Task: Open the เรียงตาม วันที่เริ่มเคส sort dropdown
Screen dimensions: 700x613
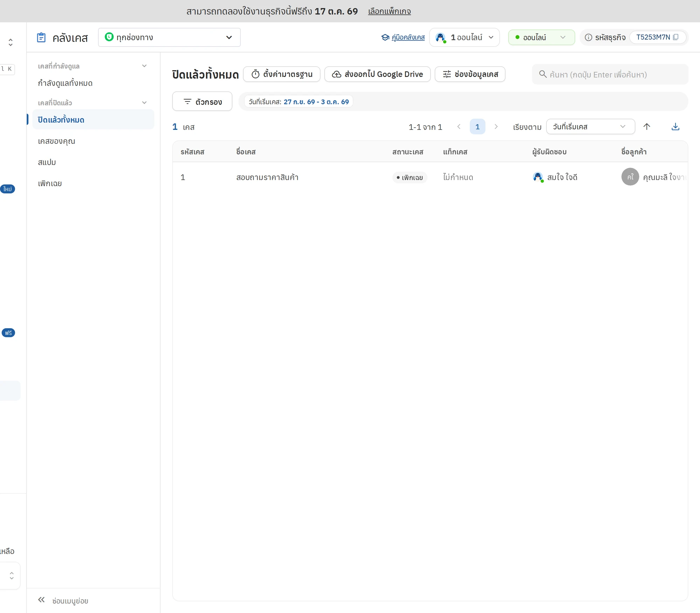Action: [590, 127]
